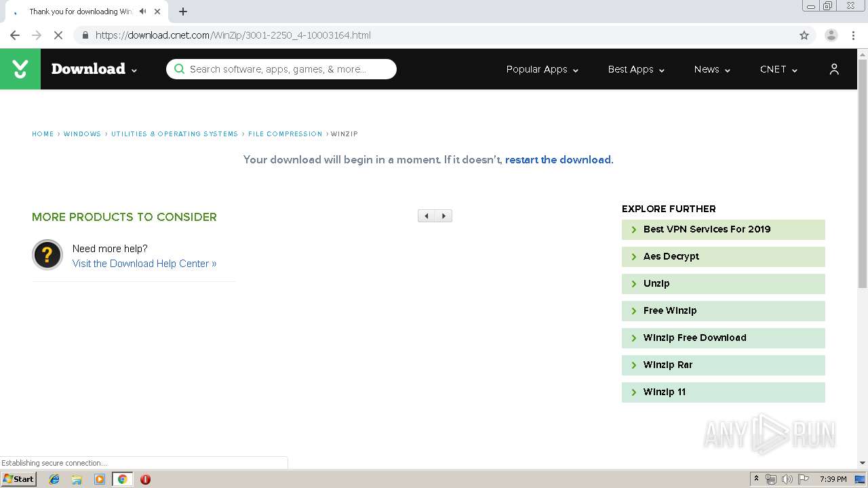The width and height of the screenshot is (868, 488).
Task: Click the taskbar clock showing 7:39 PM
Action: point(833,479)
